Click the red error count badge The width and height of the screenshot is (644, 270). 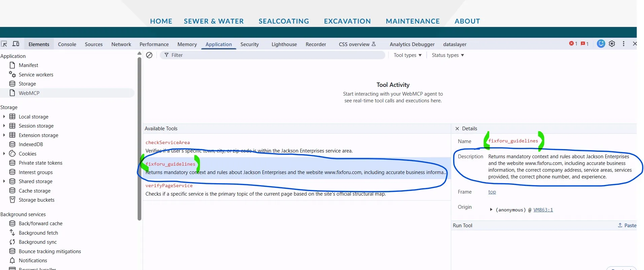pos(573,44)
